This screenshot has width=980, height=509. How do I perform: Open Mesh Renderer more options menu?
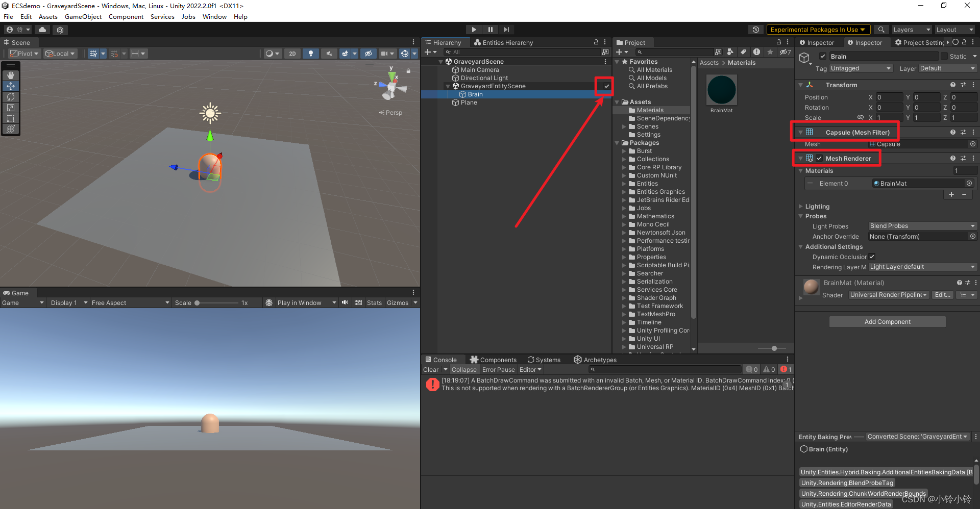pos(973,159)
